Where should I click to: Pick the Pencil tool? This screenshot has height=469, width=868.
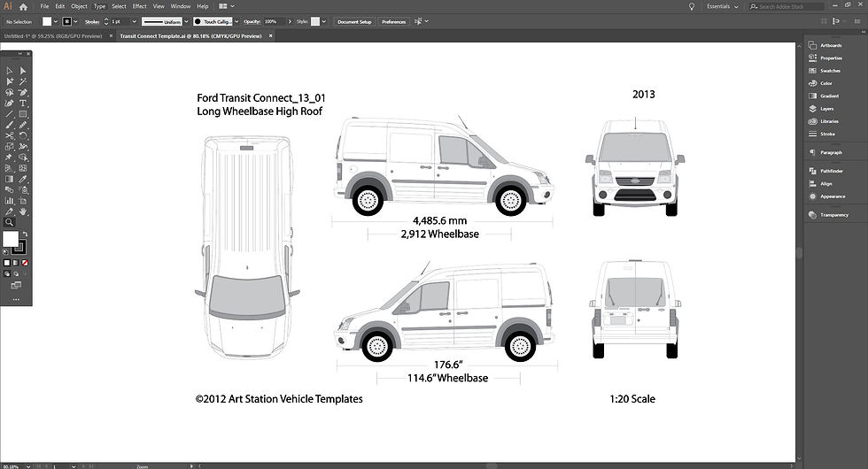[23, 125]
